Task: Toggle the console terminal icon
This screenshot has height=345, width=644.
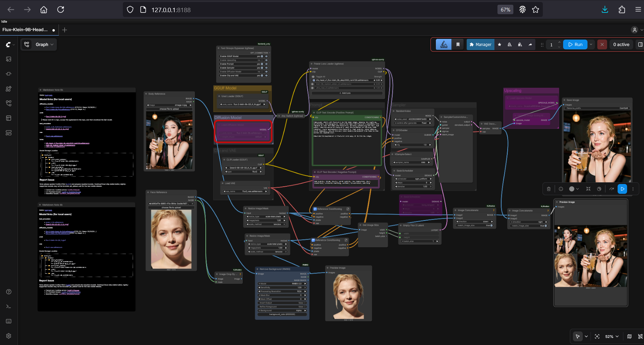Action: (x=9, y=306)
